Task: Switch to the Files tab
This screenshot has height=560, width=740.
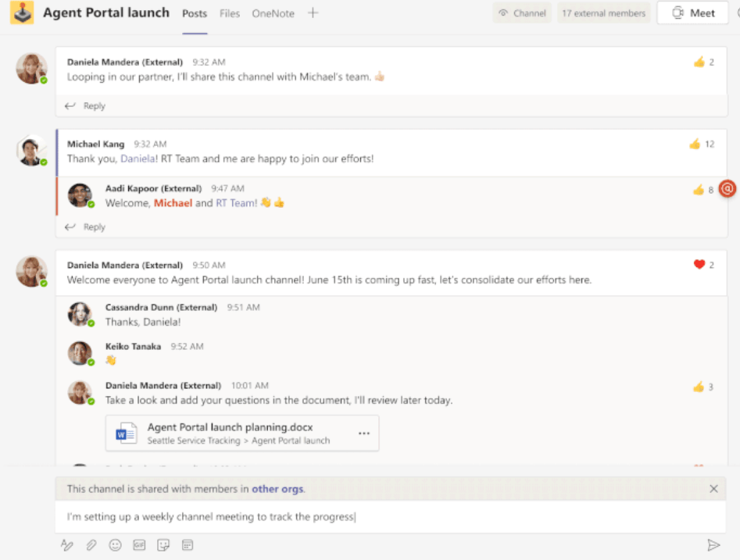Action: (230, 13)
